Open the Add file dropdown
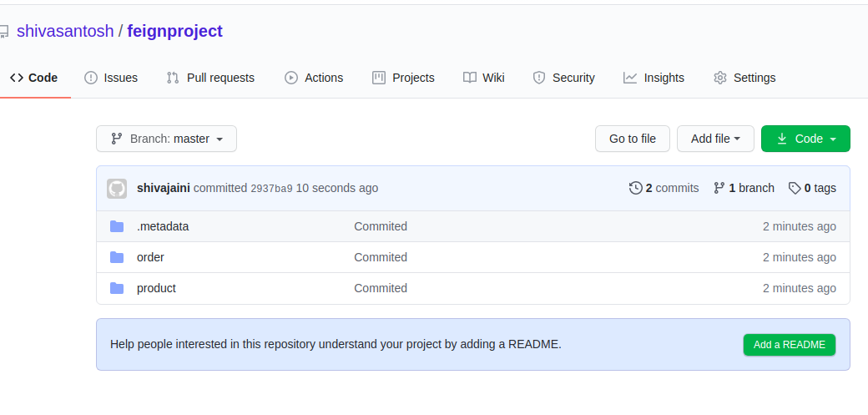The width and height of the screenshot is (868, 415). [x=715, y=139]
